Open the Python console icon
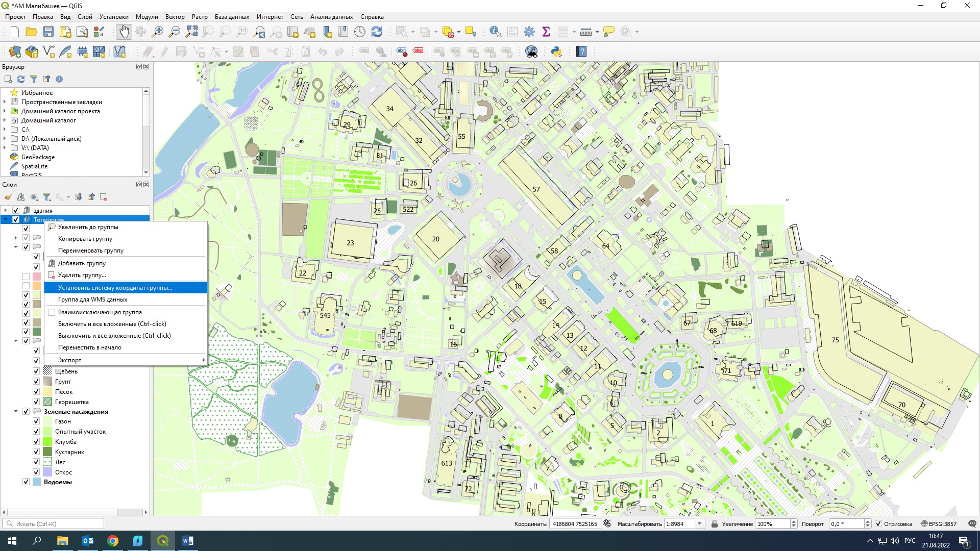 pyautogui.click(x=556, y=52)
